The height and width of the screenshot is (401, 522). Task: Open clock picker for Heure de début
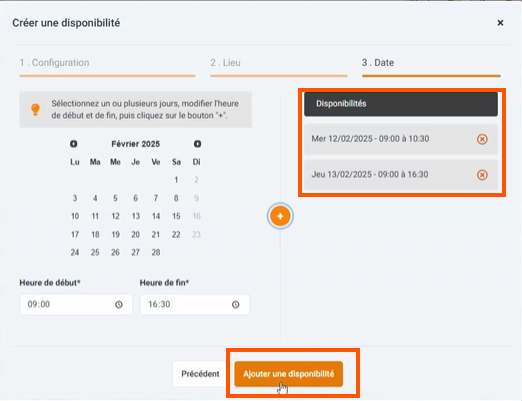tap(119, 304)
